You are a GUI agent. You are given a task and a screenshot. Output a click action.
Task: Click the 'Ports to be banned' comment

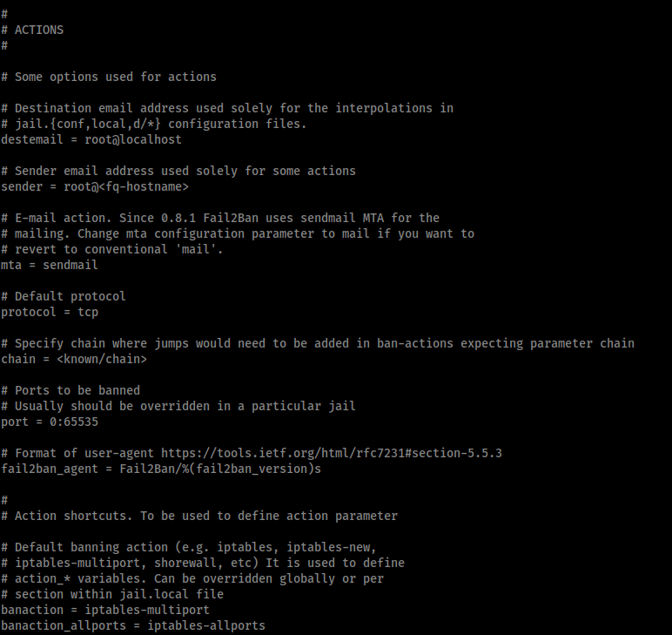click(x=71, y=390)
